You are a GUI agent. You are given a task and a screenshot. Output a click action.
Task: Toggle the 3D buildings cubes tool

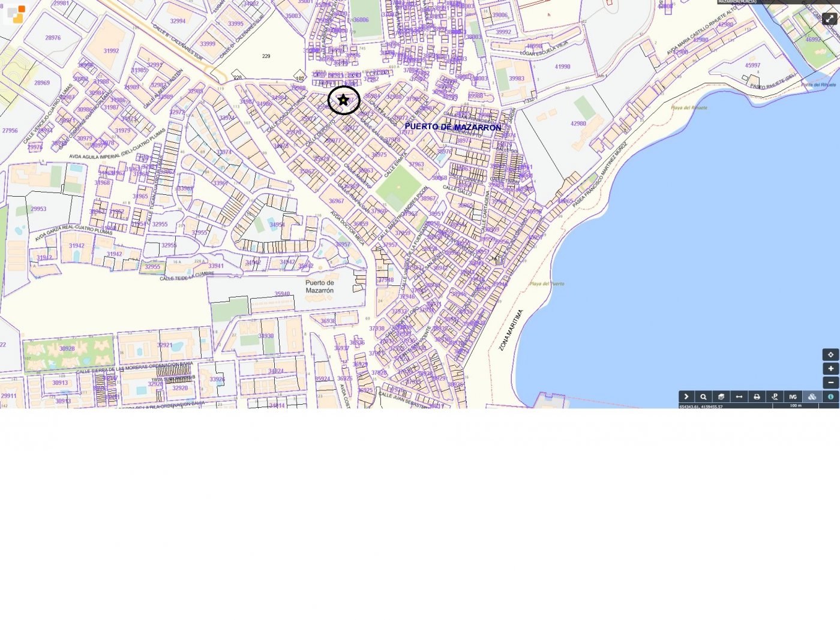point(812,396)
